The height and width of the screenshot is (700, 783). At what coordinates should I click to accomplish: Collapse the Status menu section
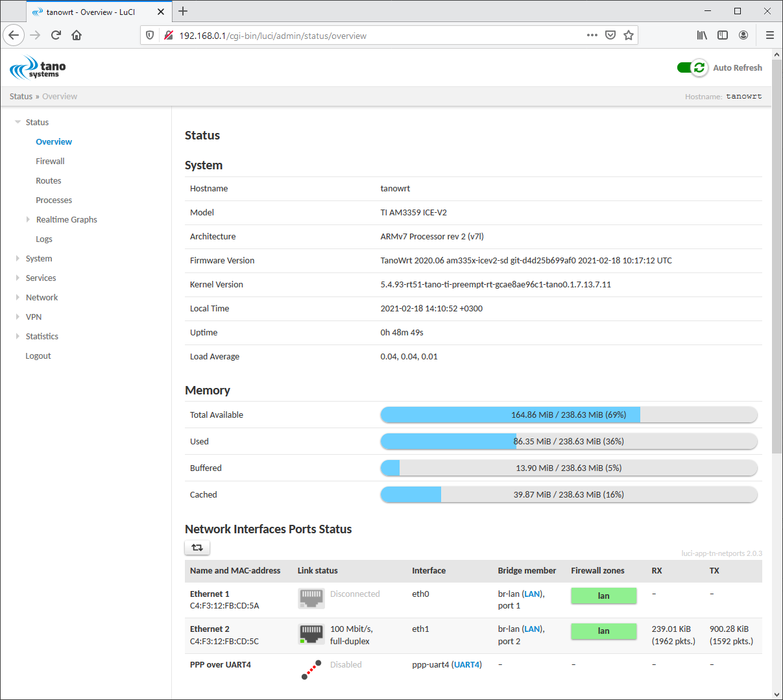tap(18, 122)
